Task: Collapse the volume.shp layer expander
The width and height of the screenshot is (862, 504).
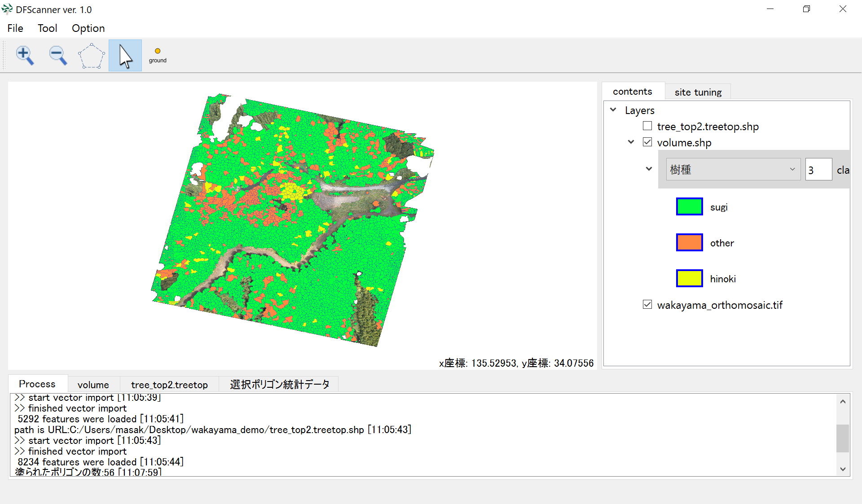Action: tap(631, 142)
